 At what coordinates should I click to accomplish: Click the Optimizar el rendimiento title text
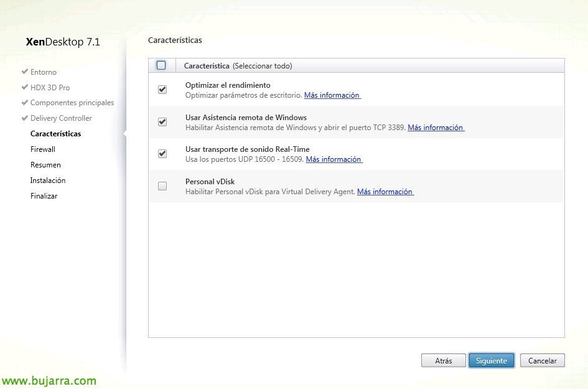click(228, 85)
